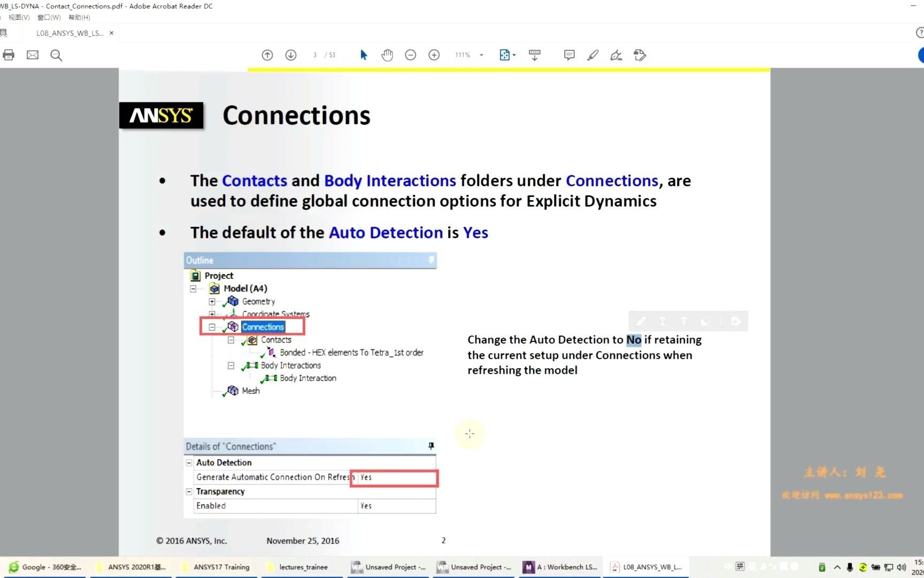The width and height of the screenshot is (924, 578).
Task: Open ANSYS17 Training folder in taskbar
Action: (x=217, y=567)
